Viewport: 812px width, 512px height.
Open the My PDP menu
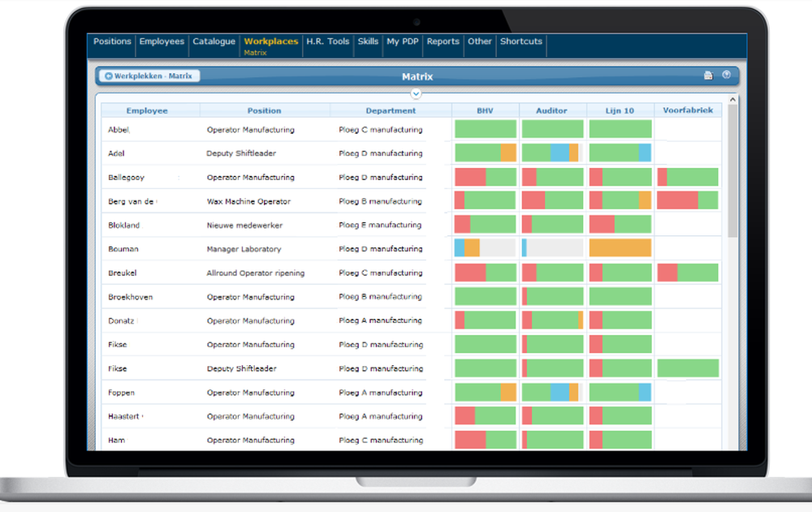click(403, 41)
